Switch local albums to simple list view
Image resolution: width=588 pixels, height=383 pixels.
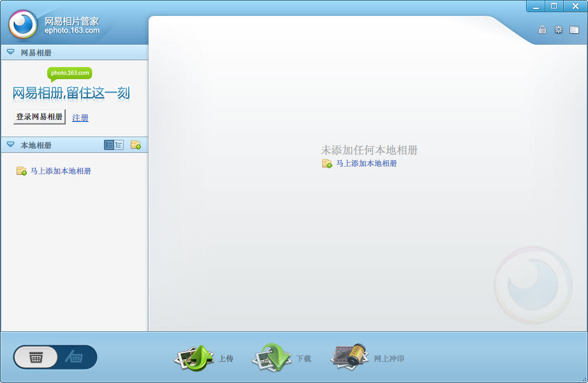coord(119,145)
